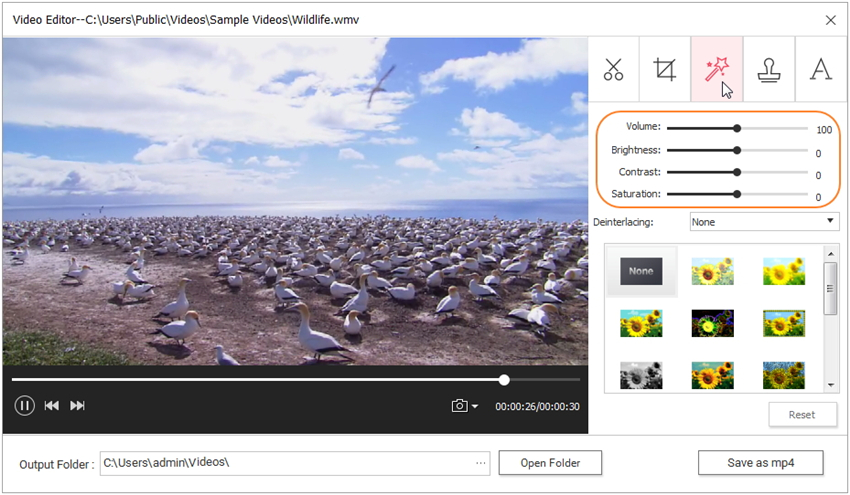Browse output folder with ellipsis button
This screenshot has width=850, height=495.
click(x=481, y=463)
